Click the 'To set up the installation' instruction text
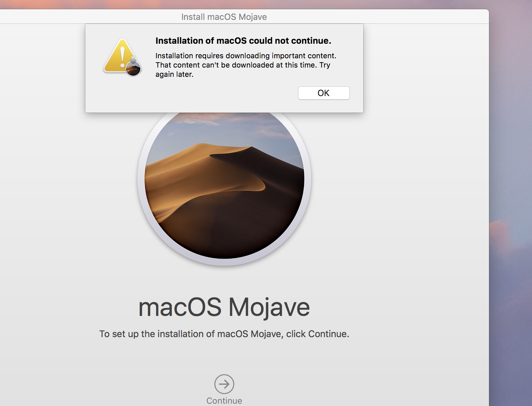The image size is (532, 406). click(x=224, y=334)
